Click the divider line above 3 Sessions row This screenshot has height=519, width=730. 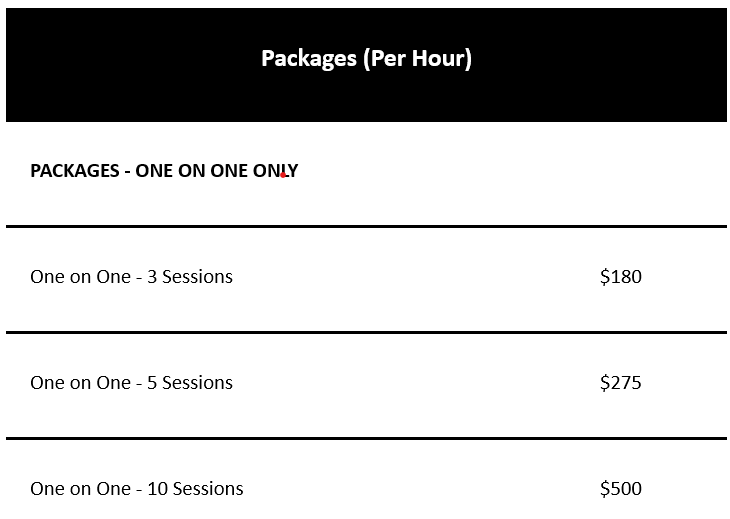point(366,227)
